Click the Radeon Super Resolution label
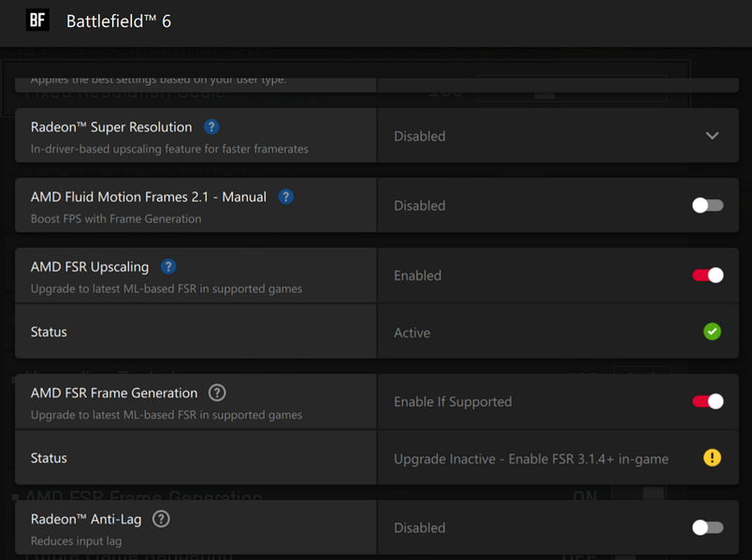Screen dimensions: 752x560 click(x=111, y=127)
